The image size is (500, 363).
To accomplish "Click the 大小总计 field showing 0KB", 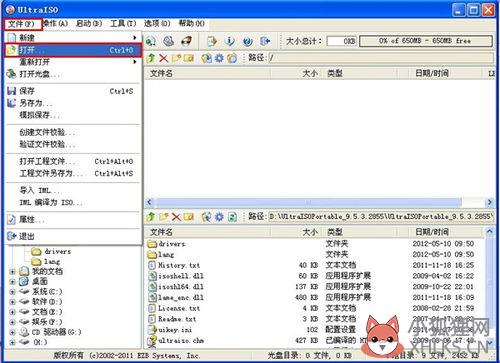I will [342, 41].
